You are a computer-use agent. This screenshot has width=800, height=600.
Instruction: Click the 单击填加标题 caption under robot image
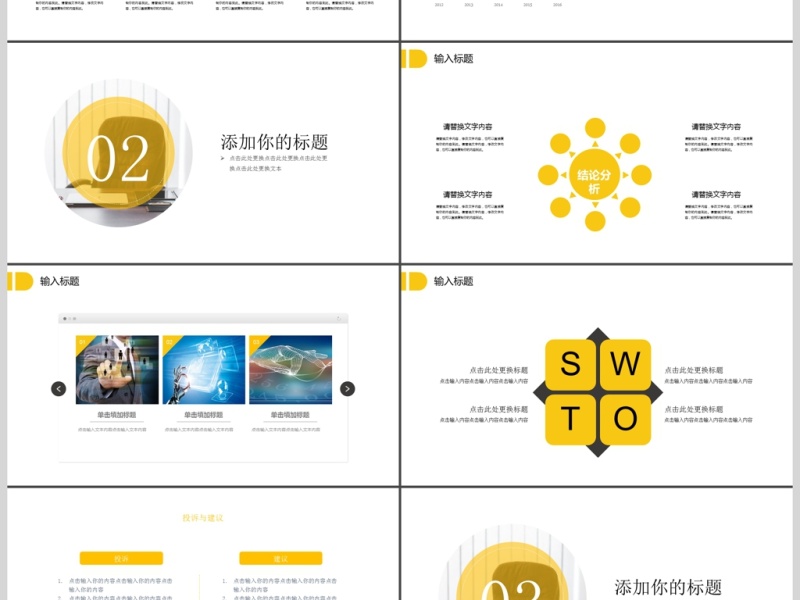pyautogui.click(x=204, y=415)
